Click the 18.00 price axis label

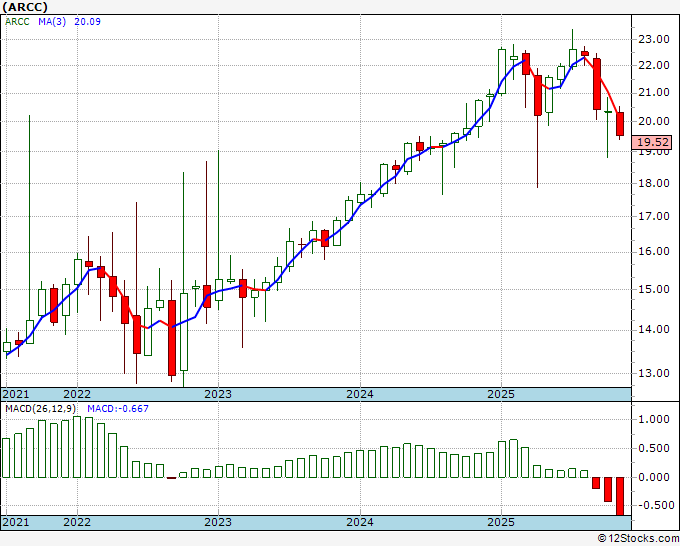pos(654,183)
